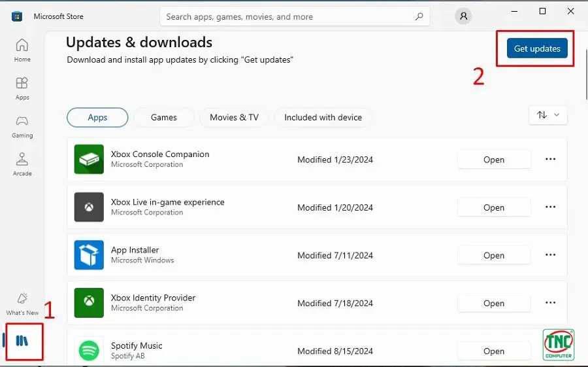Image resolution: width=588 pixels, height=367 pixels.
Task: Click Modified 1/23/2024 date text
Action: click(335, 160)
